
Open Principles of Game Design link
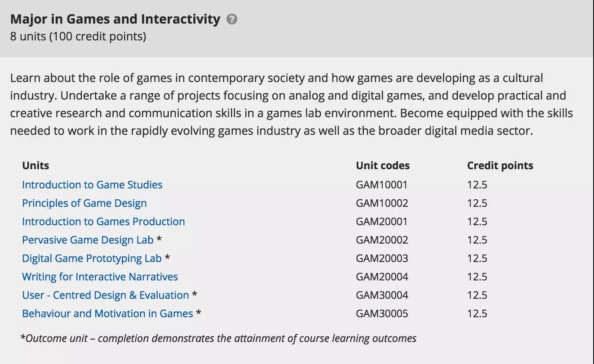[84, 203]
